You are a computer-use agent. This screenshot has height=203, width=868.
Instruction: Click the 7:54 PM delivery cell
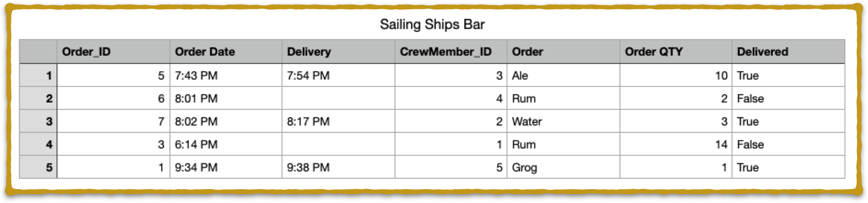[x=338, y=75]
